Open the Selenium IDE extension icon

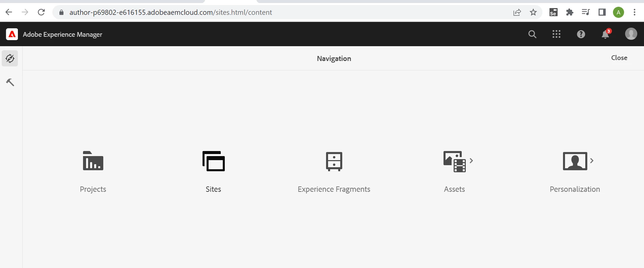[554, 12]
